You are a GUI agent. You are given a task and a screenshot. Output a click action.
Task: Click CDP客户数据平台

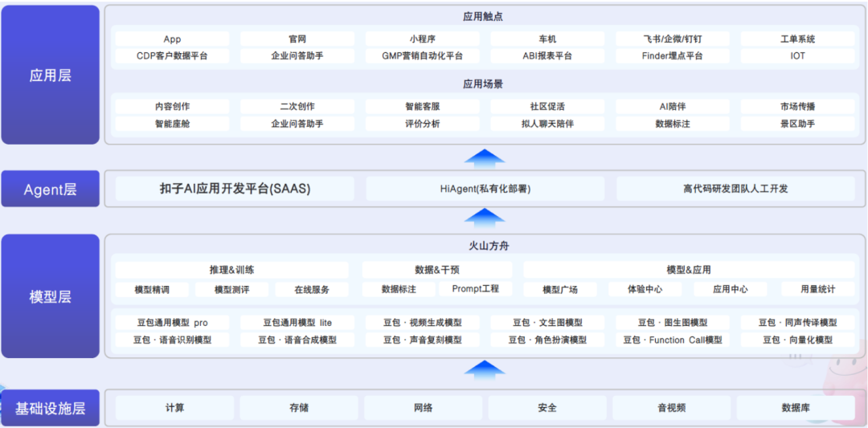click(172, 56)
